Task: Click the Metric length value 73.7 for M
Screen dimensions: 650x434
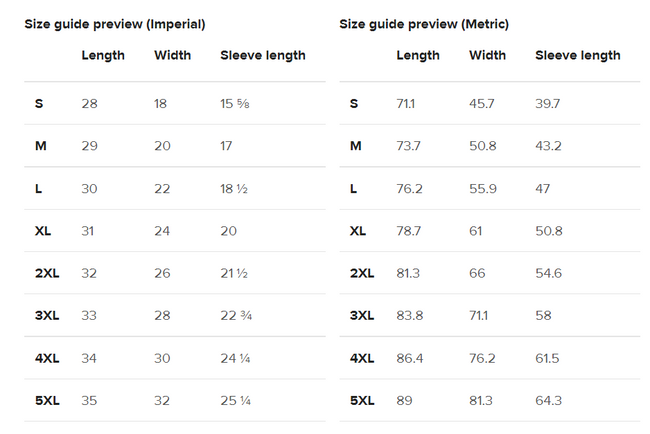Action: point(408,146)
